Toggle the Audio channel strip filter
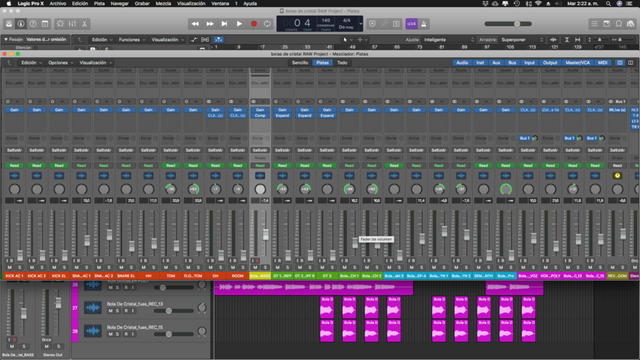The width and height of the screenshot is (640, 360). click(x=462, y=62)
